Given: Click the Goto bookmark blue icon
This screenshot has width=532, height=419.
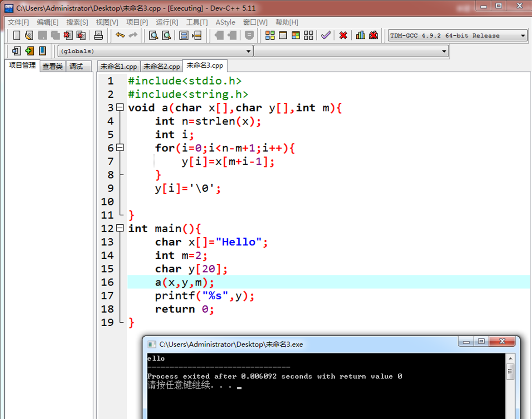Looking at the screenshot, I should point(42,51).
